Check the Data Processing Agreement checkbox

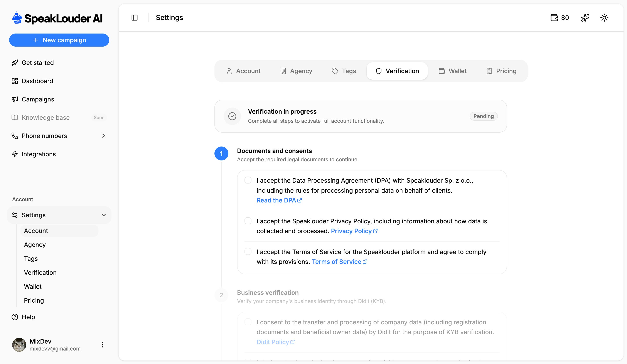(x=248, y=180)
